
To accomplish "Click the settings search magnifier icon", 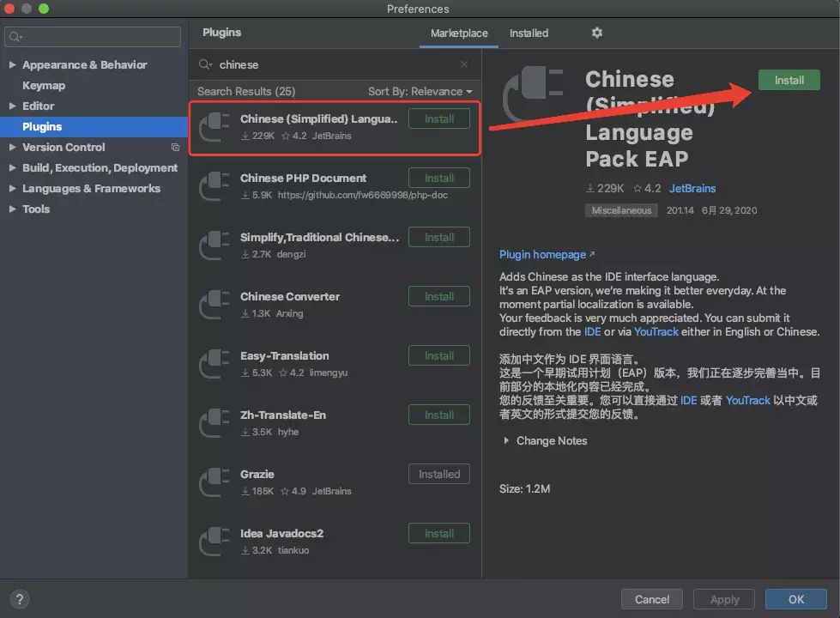I will (x=15, y=36).
